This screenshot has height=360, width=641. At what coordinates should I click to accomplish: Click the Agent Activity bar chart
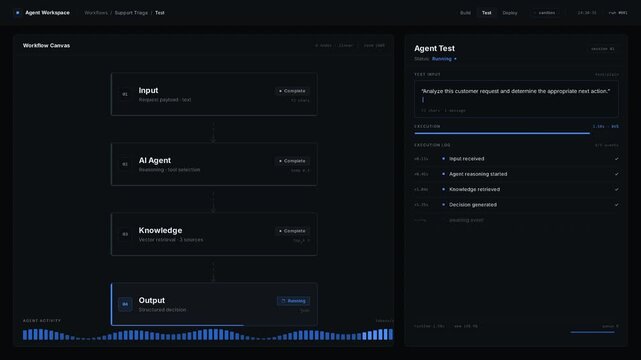(208, 334)
